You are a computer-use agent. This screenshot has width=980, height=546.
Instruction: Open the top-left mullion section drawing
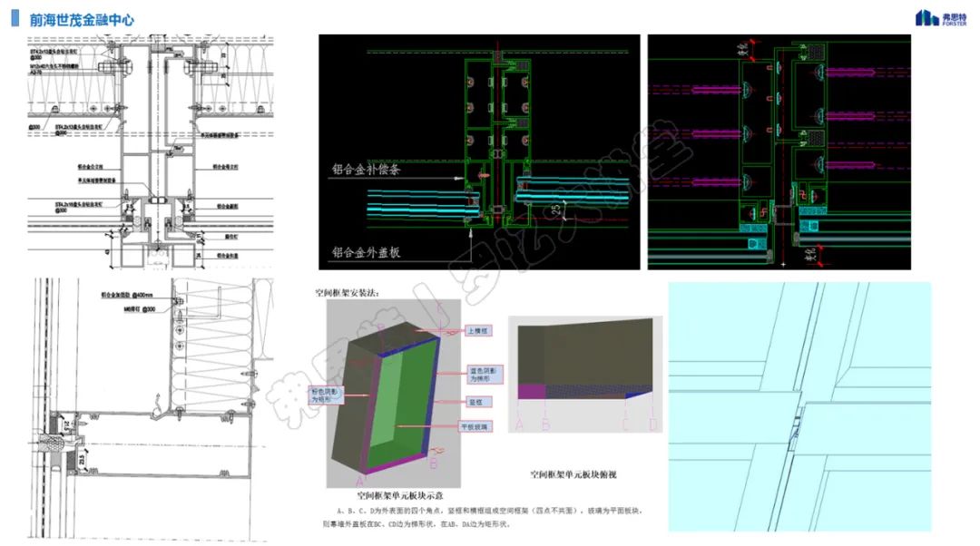click(x=150, y=152)
